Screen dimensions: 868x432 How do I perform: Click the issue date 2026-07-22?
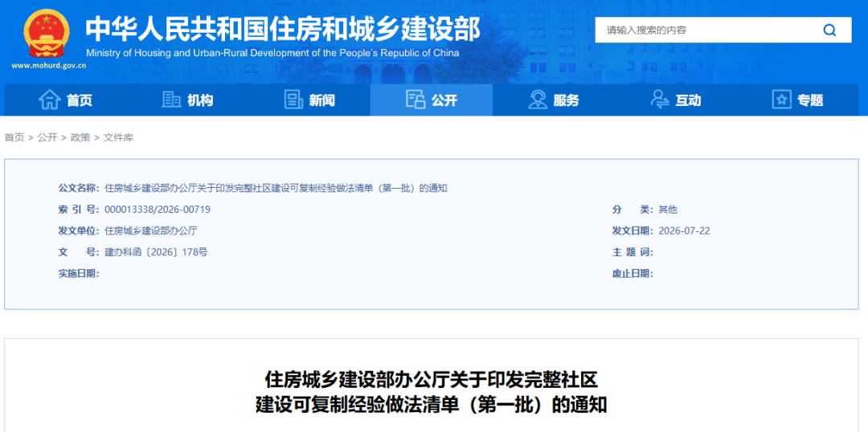(684, 230)
